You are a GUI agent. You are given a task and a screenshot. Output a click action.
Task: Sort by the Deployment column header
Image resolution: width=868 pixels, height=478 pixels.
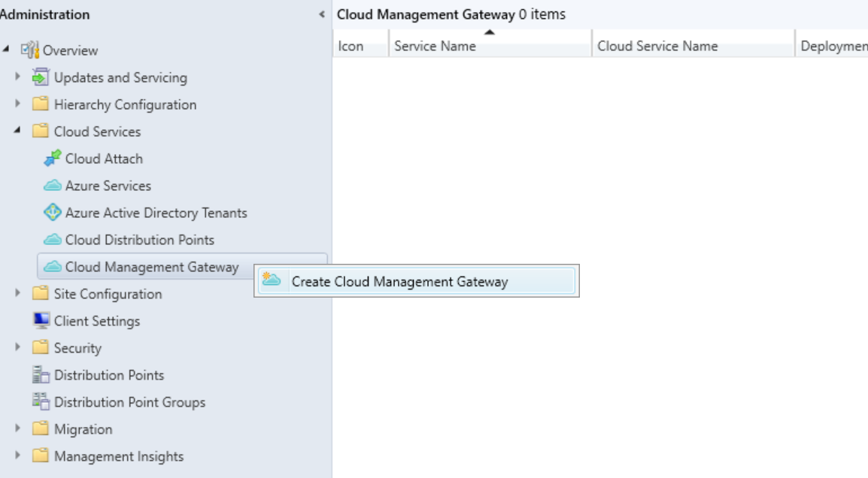(832, 46)
